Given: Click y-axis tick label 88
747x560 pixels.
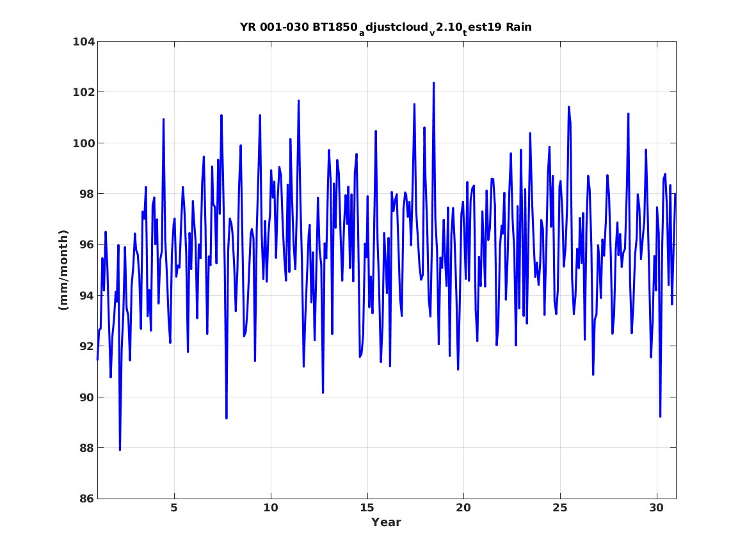Looking at the screenshot, I should 86,448.
